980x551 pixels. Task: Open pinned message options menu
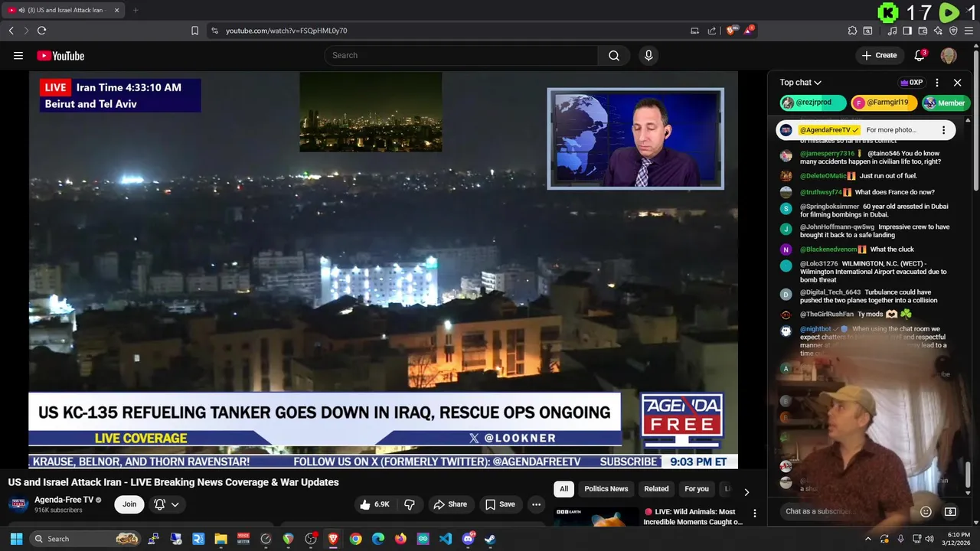[943, 130]
